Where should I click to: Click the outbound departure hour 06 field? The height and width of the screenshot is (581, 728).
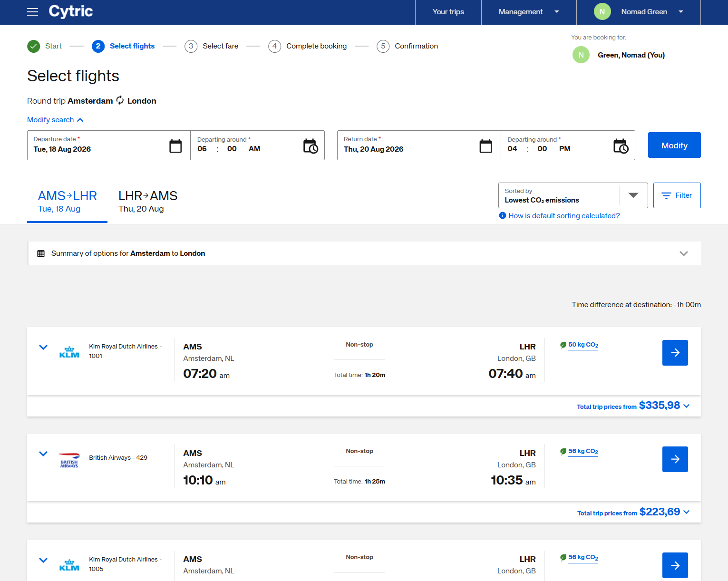[202, 149]
